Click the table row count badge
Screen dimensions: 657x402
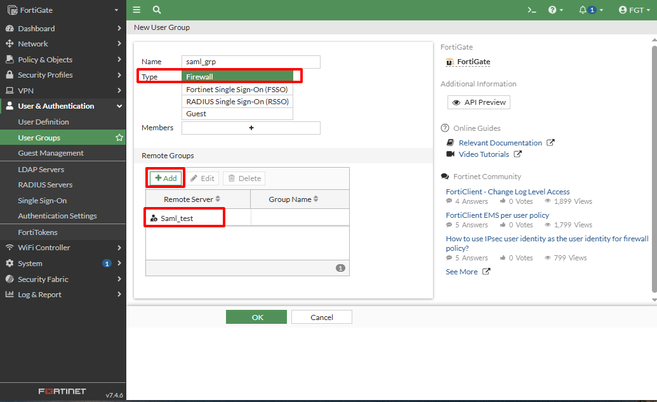point(340,268)
